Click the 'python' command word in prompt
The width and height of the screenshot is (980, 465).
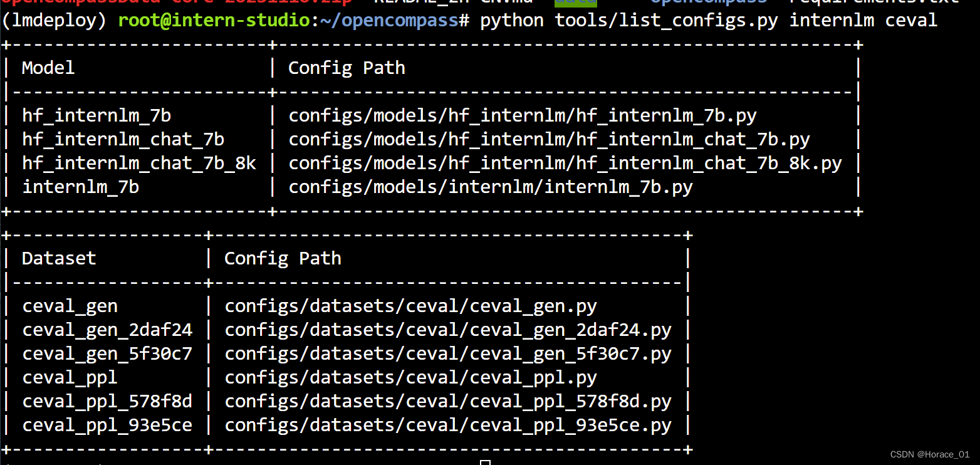pos(512,21)
